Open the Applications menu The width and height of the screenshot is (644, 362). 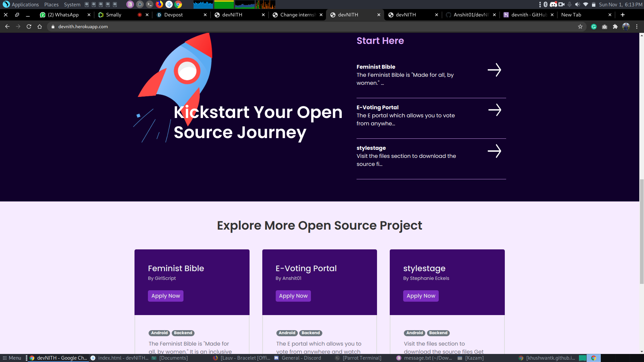pos(25,5)
